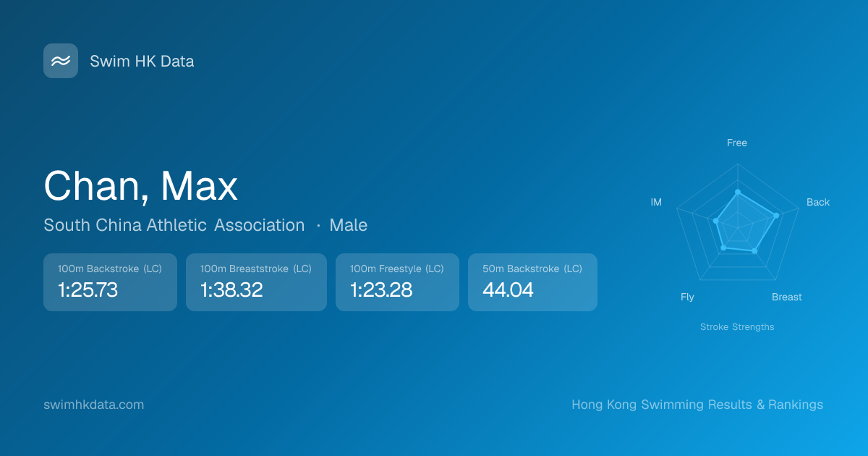Click the Stroke Strengths chart caption

point(736,327)
